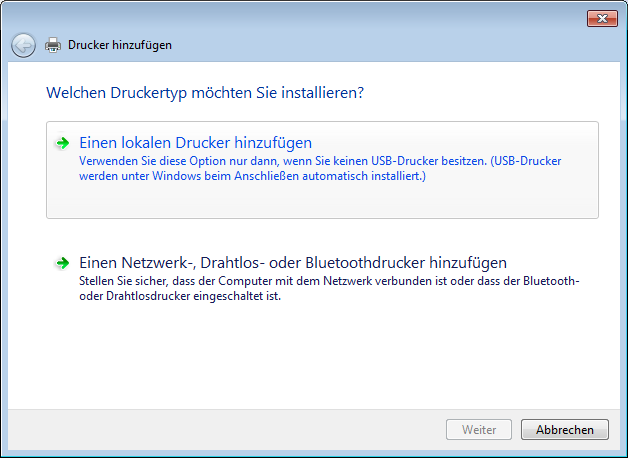This screenshot has height=458, width=628.
Task: Click the text "oder Drahtlosdrucker eingeschaltet ist"
Action: [180, 297]
